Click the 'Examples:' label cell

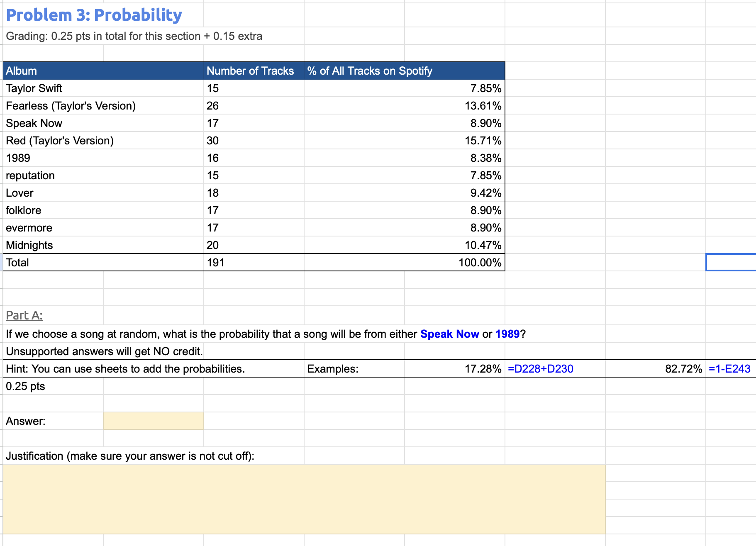tap(354, 369)
